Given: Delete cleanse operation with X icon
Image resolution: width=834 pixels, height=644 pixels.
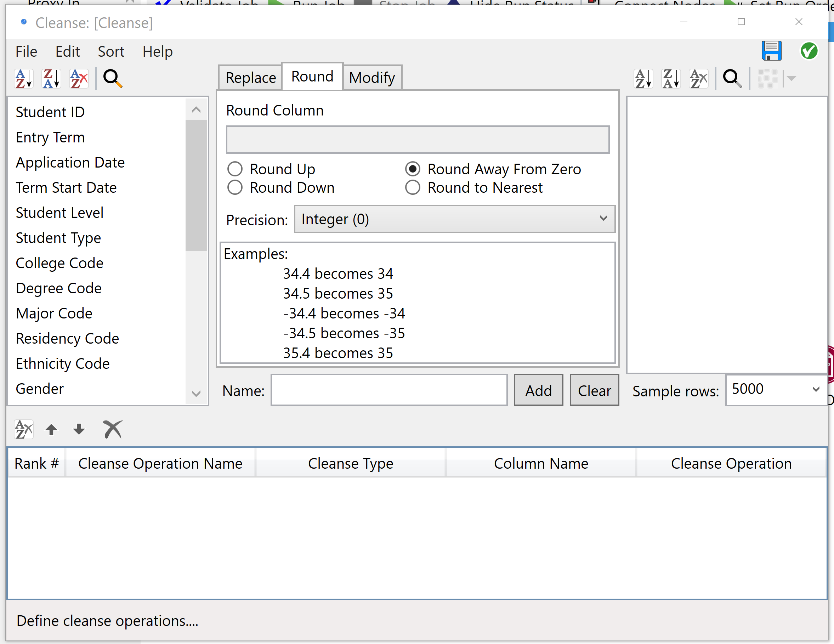Looking at the screenshot, I should point(112,429).
